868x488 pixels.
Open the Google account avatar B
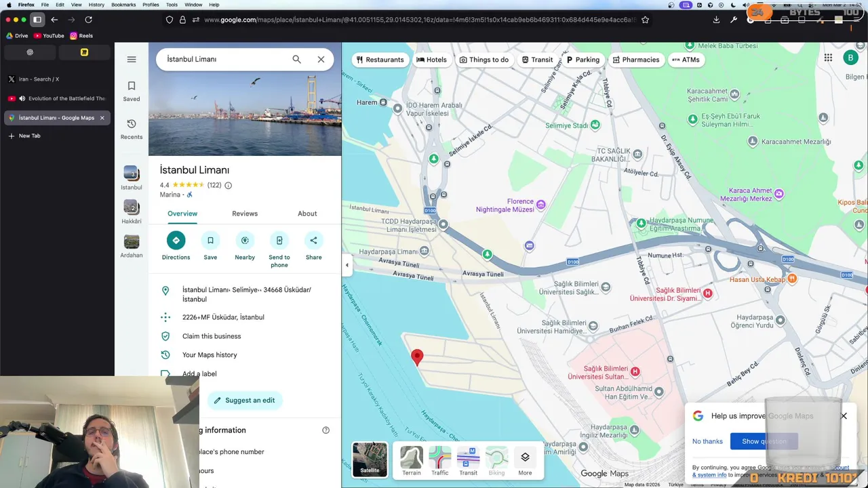850,58
